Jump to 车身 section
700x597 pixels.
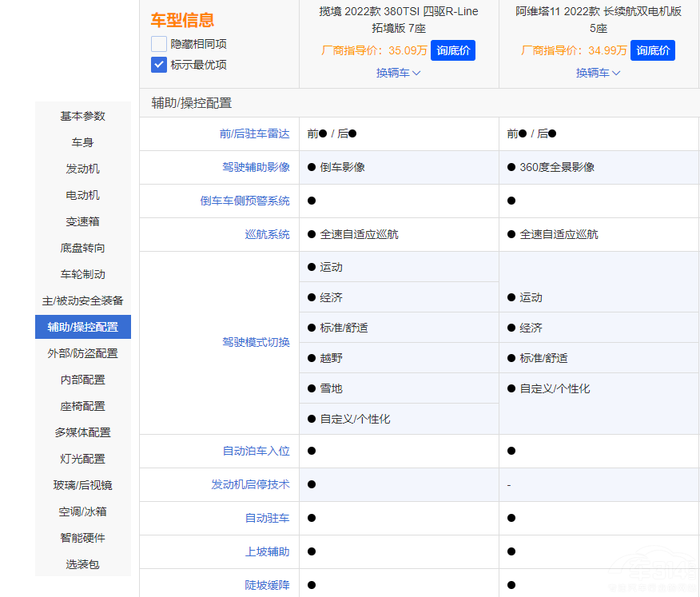point(82,142)
